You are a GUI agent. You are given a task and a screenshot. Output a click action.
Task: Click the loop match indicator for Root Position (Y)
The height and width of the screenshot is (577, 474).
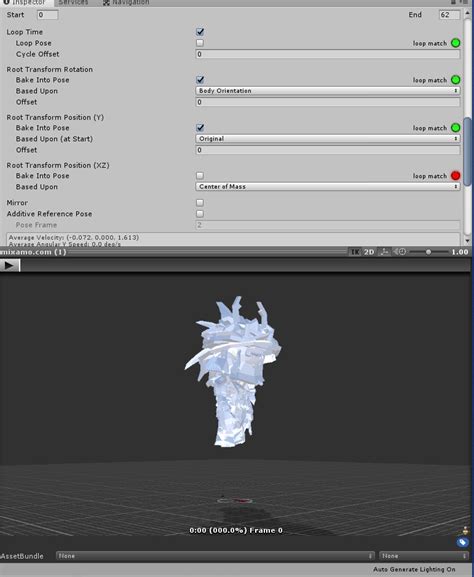pos(456,128)
